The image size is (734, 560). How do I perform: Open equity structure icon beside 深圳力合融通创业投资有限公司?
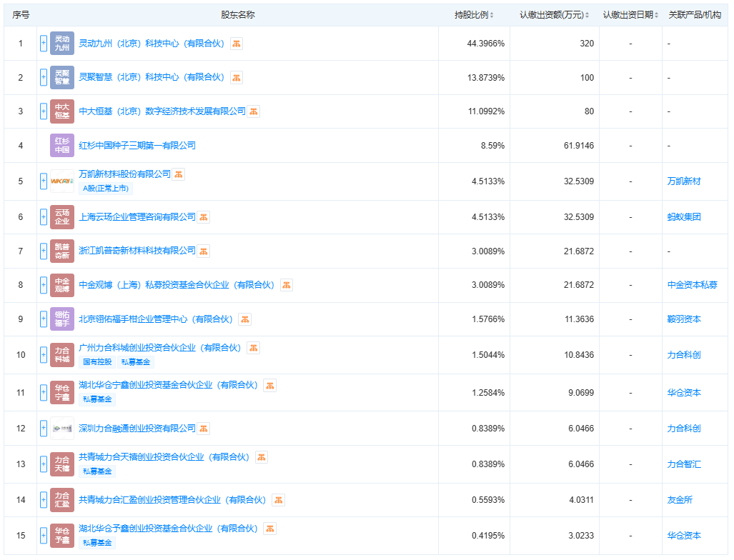tap(203, 429)
